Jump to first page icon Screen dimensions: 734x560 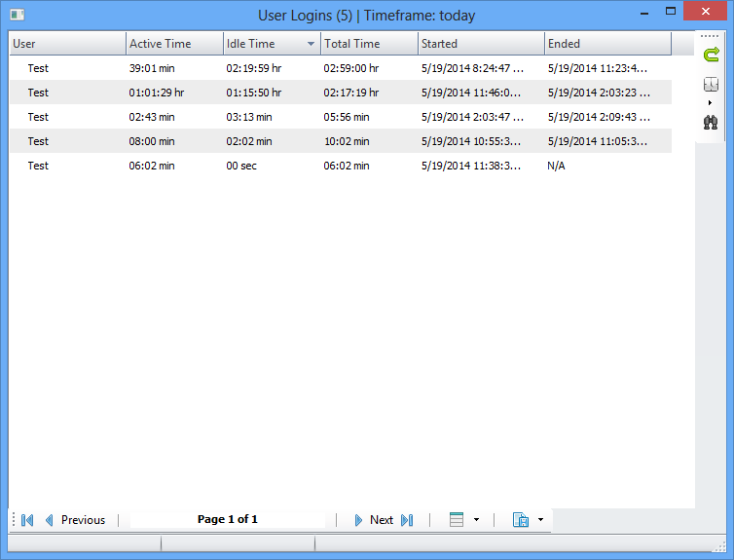tap(27, 520)
